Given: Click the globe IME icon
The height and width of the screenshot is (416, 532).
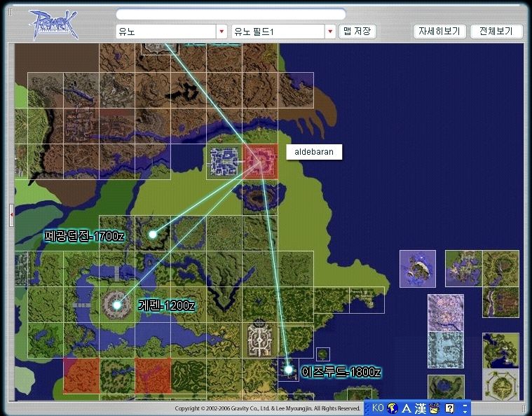Looking at the screenshot, I should point(393,408).
